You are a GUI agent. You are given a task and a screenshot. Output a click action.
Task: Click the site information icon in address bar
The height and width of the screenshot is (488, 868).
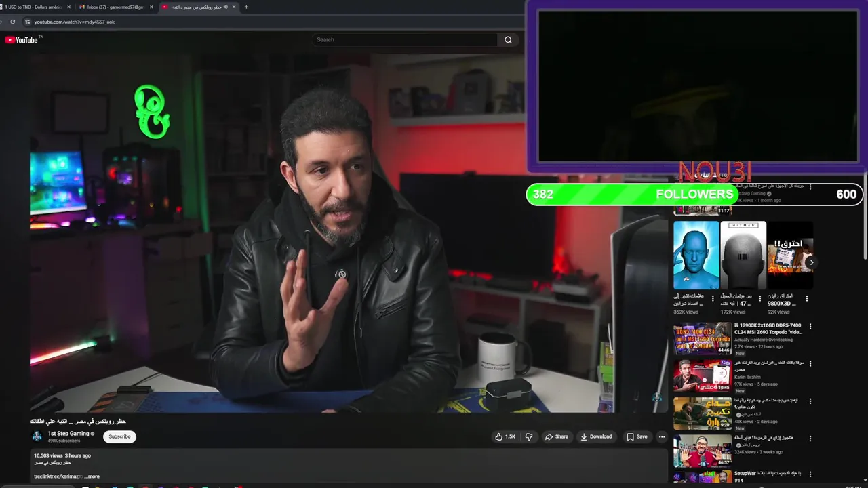click(x=26, y=22)
